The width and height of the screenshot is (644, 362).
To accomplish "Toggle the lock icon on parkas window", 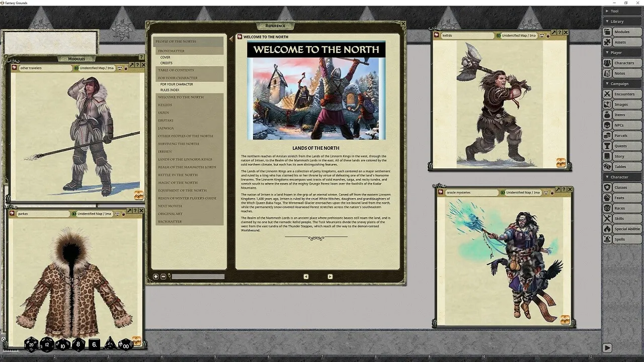I will 123,214.
